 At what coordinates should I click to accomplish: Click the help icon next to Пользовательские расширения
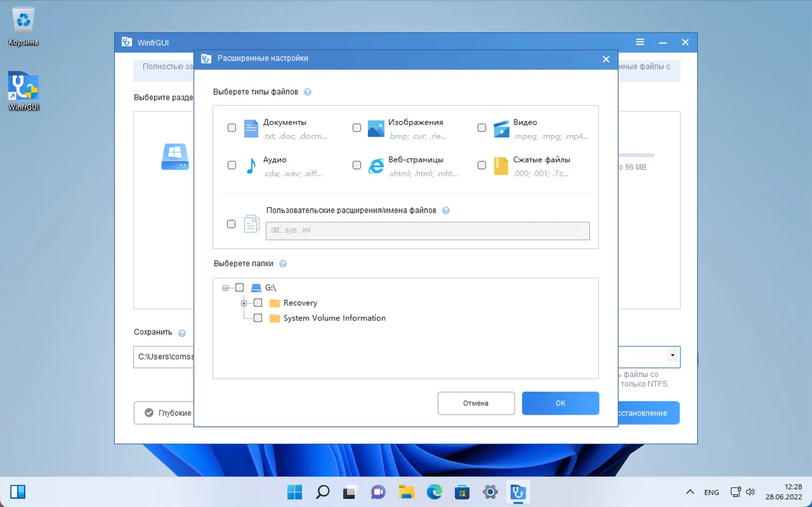[x=446, y=210]
